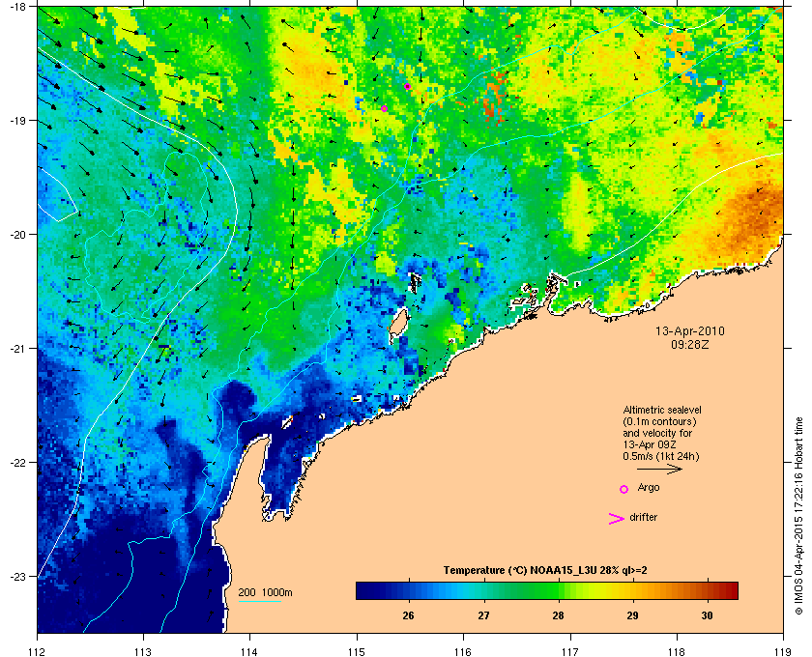Click the time text 09:28Z
The height and width of the screenshot is (657, 812).
pos(690,344)
